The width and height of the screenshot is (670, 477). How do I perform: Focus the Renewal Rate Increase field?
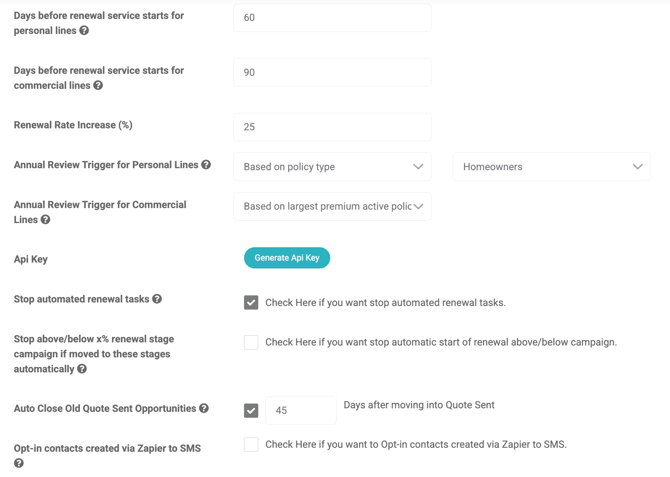332,127
